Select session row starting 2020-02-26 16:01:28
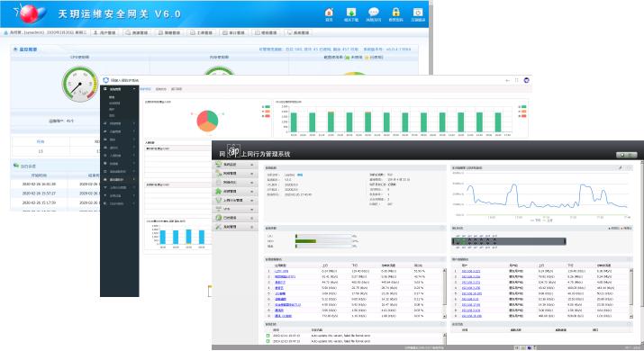The width and height of the screenshot is (644, 351). 56,184
